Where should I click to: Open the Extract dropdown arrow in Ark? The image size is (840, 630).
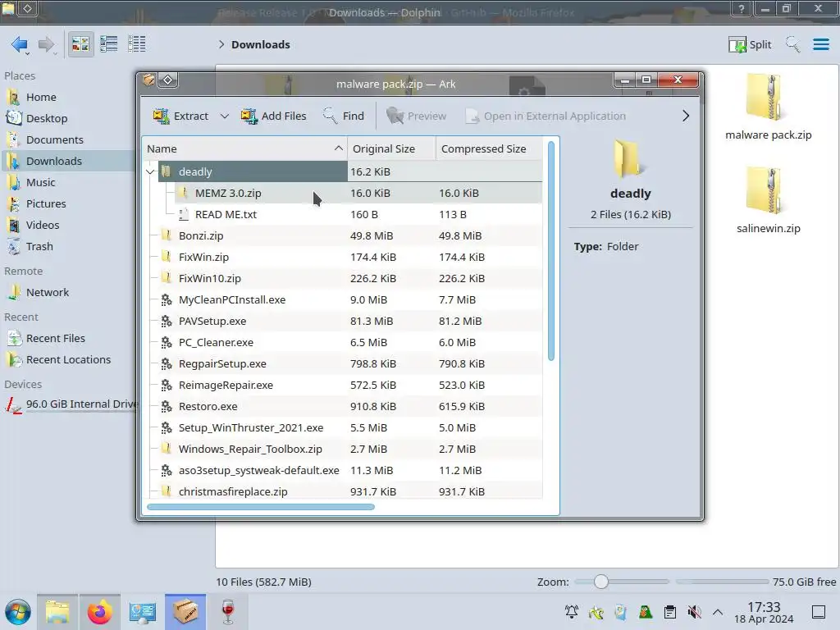225,116
